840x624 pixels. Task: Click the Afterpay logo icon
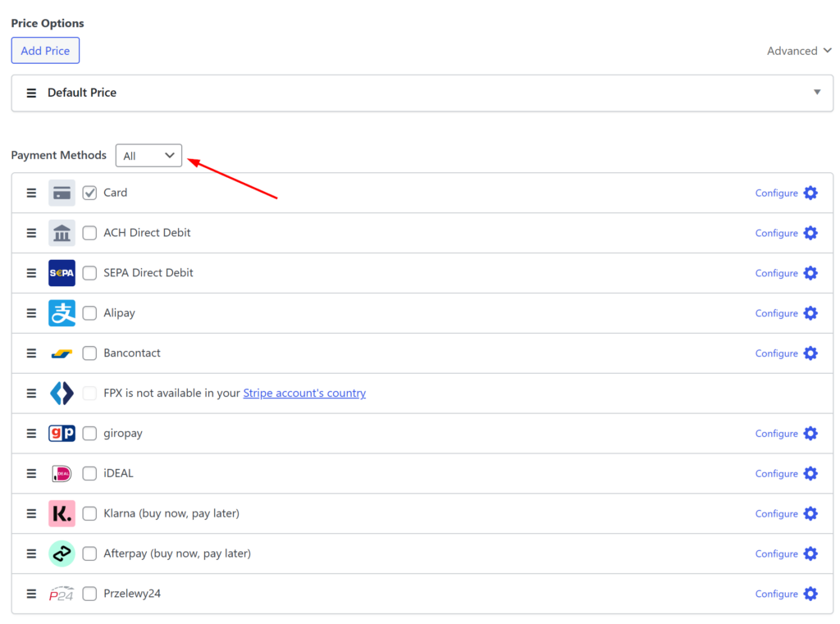pyautogui.click(x=62, y=553)
